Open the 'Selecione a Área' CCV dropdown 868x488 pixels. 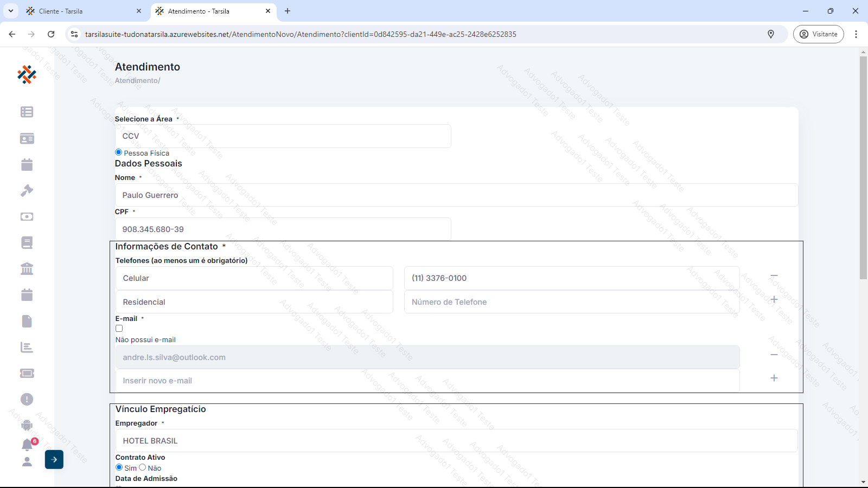[x=283, y=136]
